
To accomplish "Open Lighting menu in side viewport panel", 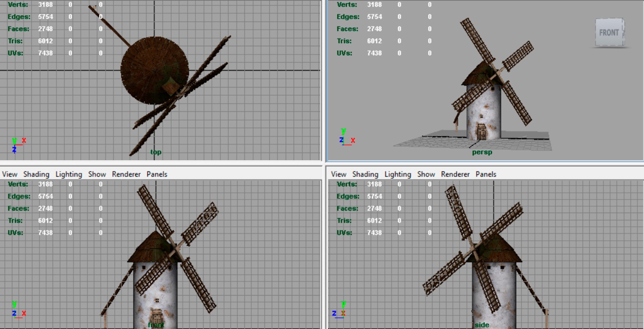I will tap(398, 174).
